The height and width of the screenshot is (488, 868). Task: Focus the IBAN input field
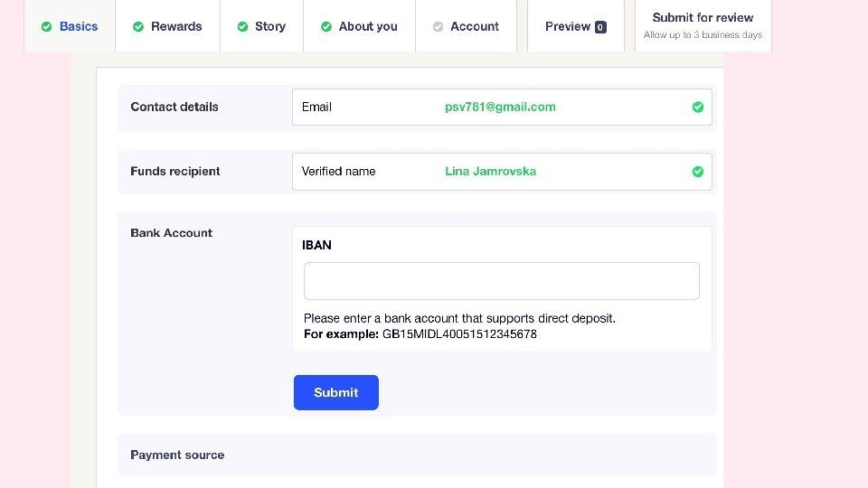pos(502,281)
